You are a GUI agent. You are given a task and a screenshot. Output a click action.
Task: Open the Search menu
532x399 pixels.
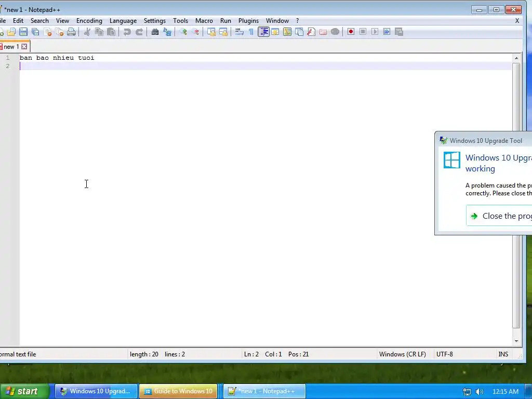point(39,21)
